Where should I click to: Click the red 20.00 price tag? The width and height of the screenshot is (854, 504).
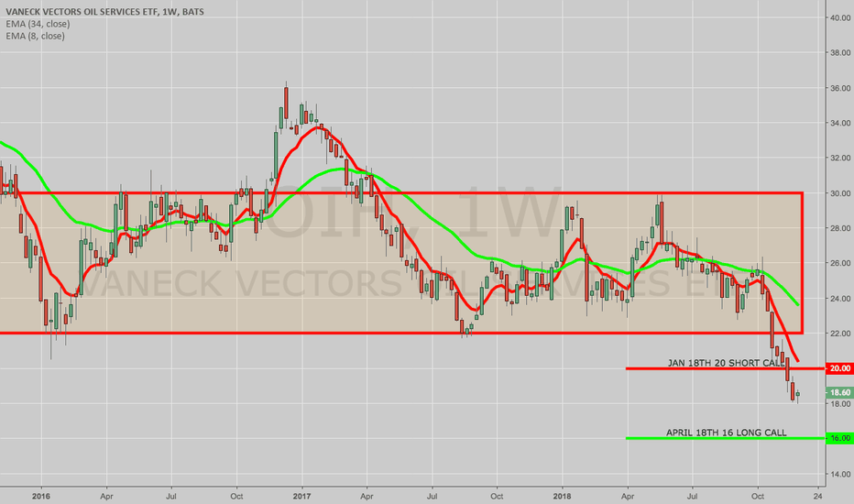pos(839,369)
